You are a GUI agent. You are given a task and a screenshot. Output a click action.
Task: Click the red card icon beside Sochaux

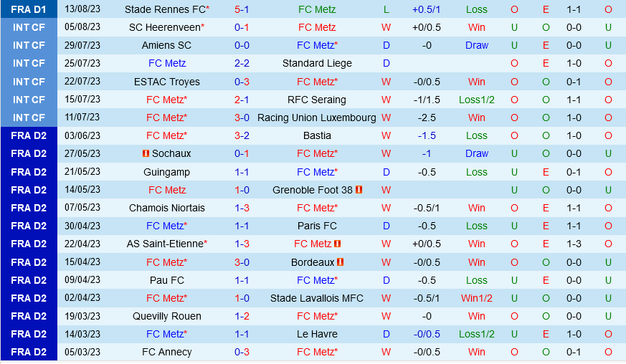146,154
